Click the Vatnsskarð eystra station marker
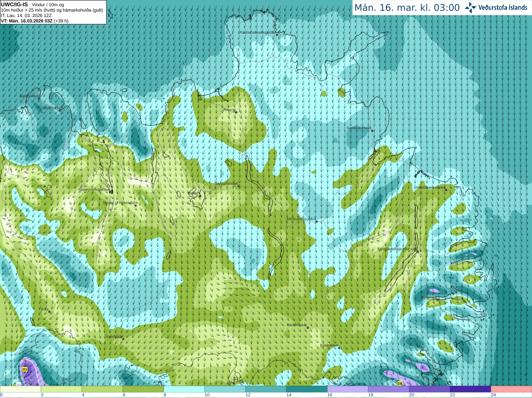The width and height of the screenshot is (532, 398). pos(446,190)
